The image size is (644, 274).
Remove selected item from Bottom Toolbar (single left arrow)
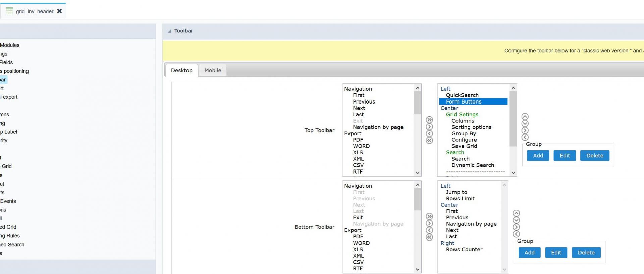429,230
